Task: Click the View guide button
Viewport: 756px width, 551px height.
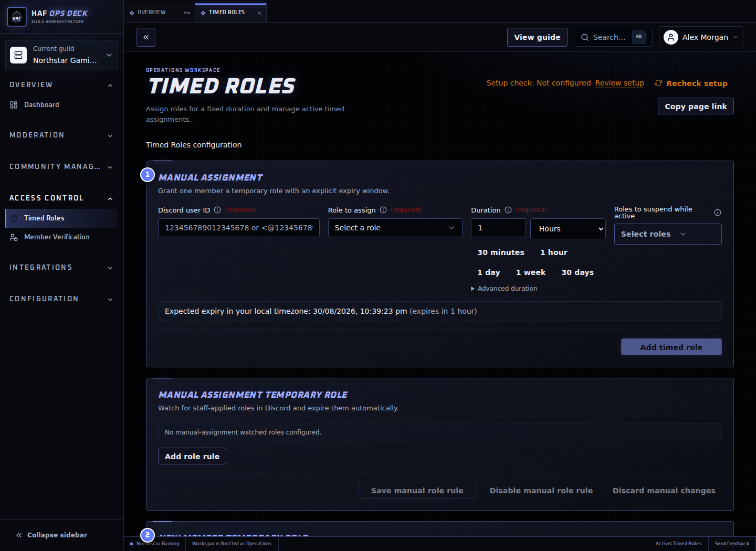Action: coord(537,37)
